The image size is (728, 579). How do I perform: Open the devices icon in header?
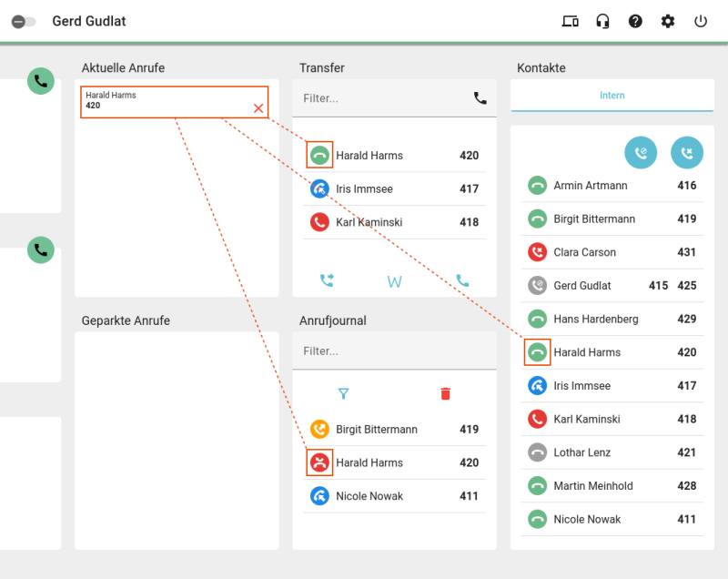click(570, 21)
